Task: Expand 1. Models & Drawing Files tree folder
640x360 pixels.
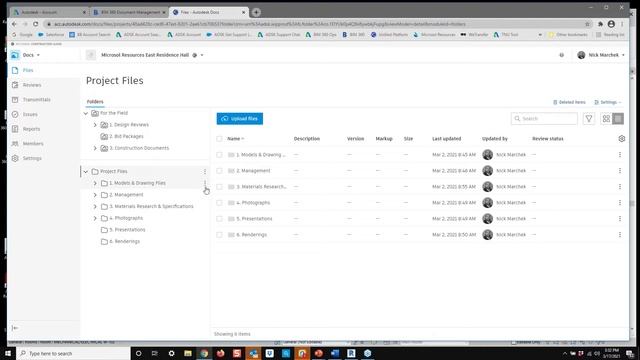Action: 95,183
